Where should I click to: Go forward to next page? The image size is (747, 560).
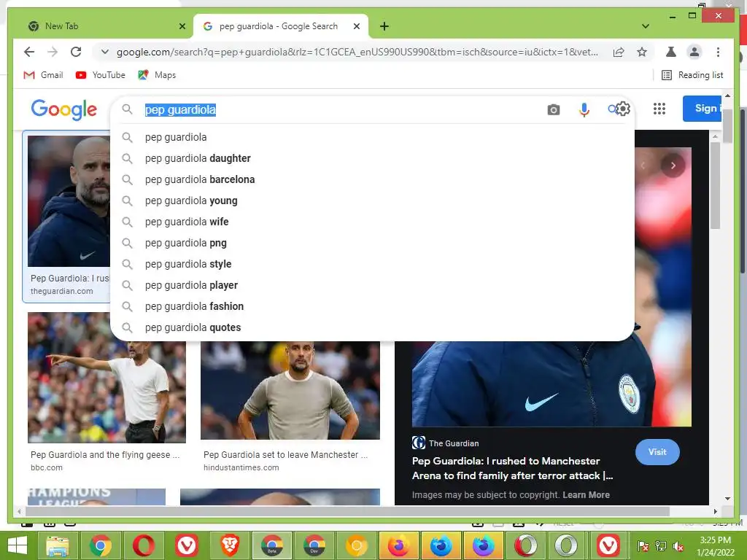point(53,52)
